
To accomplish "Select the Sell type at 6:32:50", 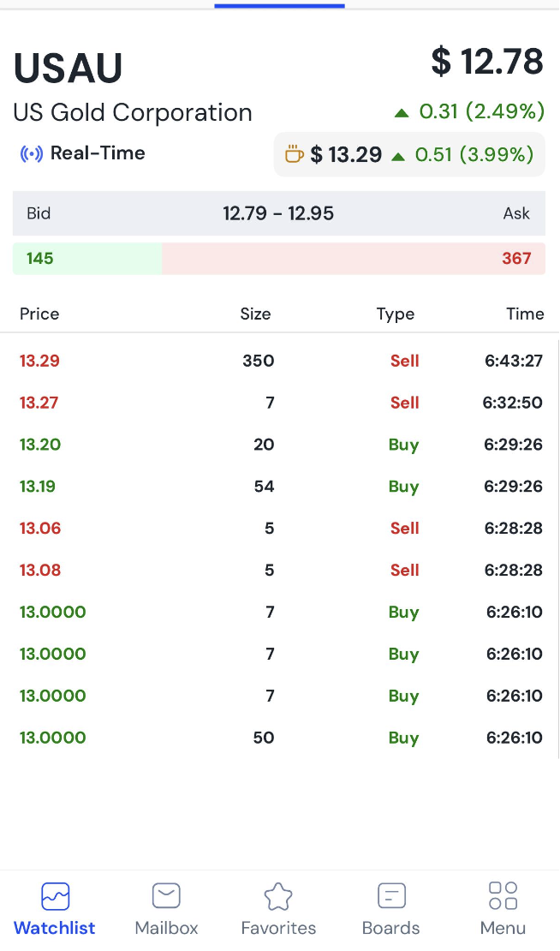I will tap(404, 403).
